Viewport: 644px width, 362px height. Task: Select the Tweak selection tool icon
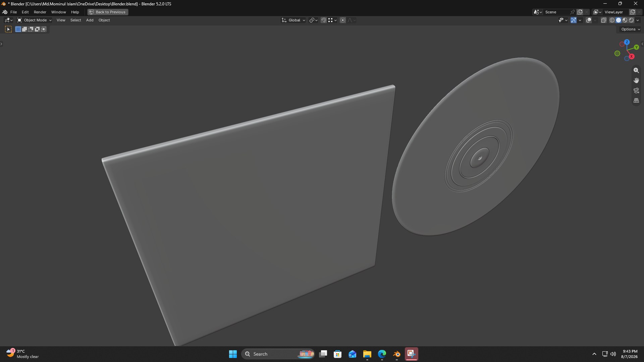coord(8,29)
